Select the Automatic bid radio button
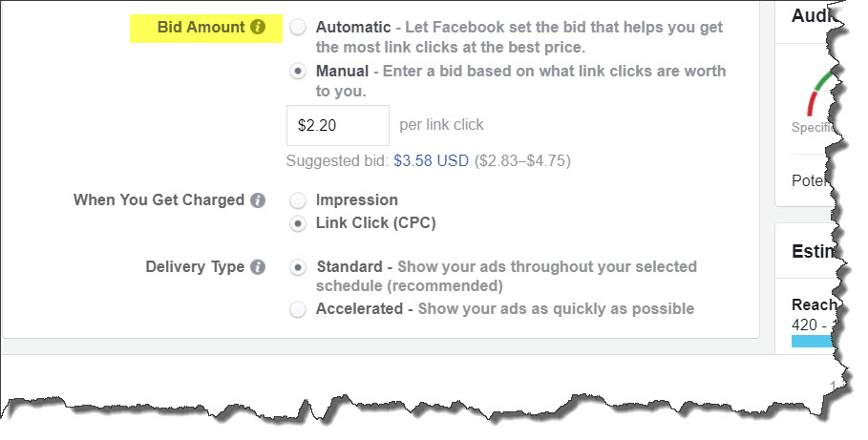 (x=298, y=27)
